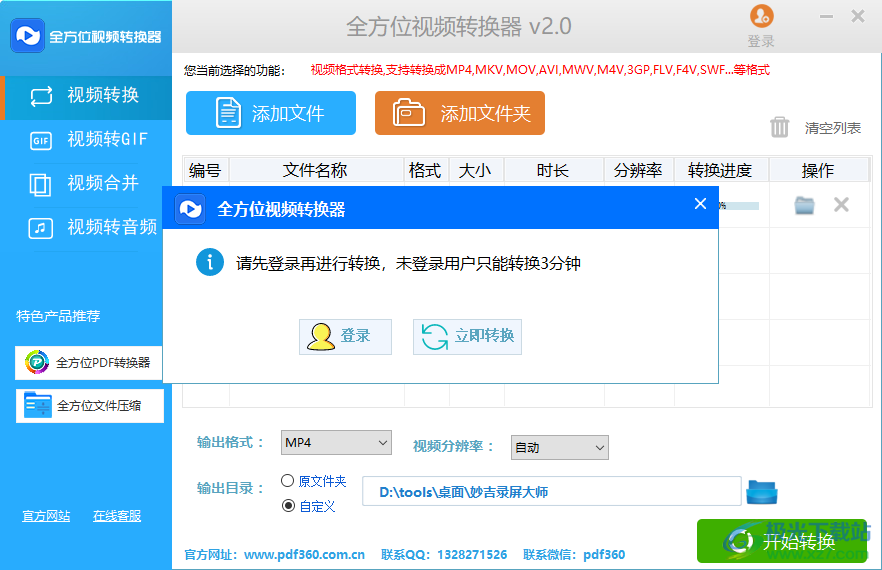Click the conversion progress bar in row
Screen dimensions: 882x570
739,206
